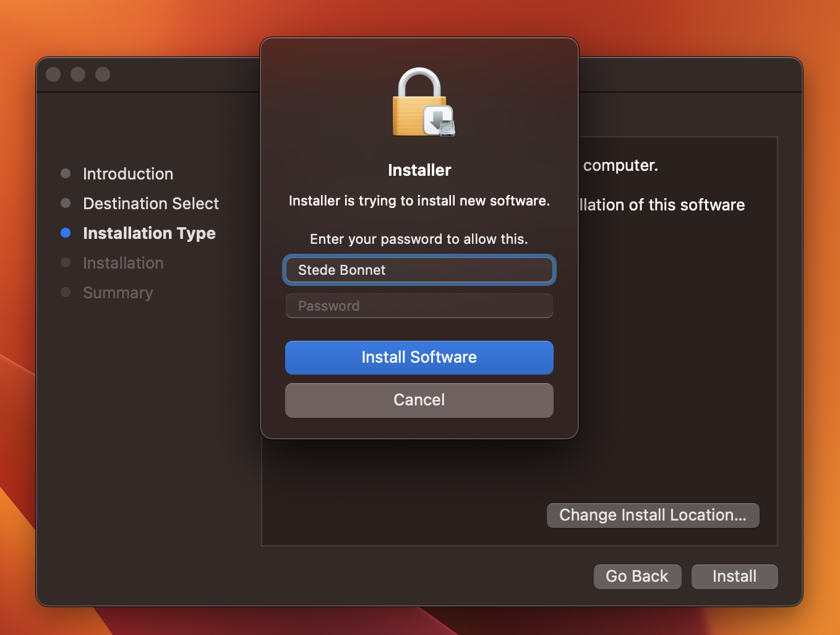The width and height of the screenshot is (840, 635).
Task: Click the bold Installer dialog title
Action: 419,170
